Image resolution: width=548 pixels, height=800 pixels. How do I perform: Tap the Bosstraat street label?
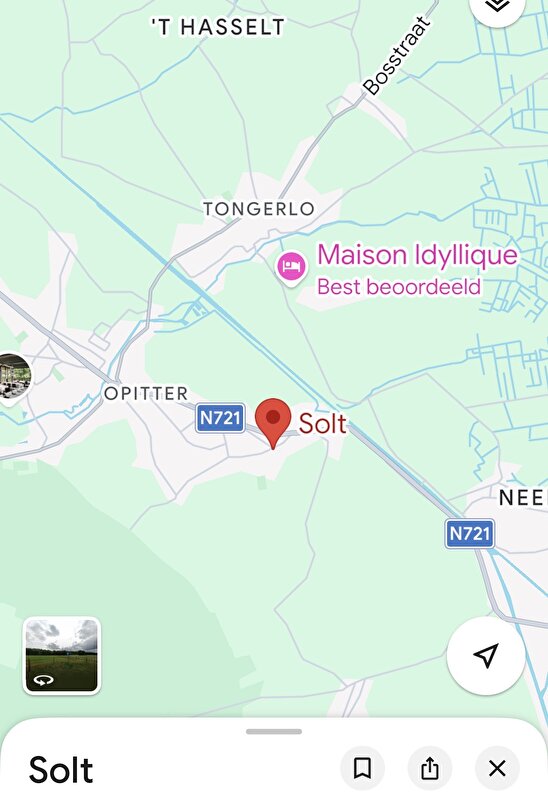395,56
